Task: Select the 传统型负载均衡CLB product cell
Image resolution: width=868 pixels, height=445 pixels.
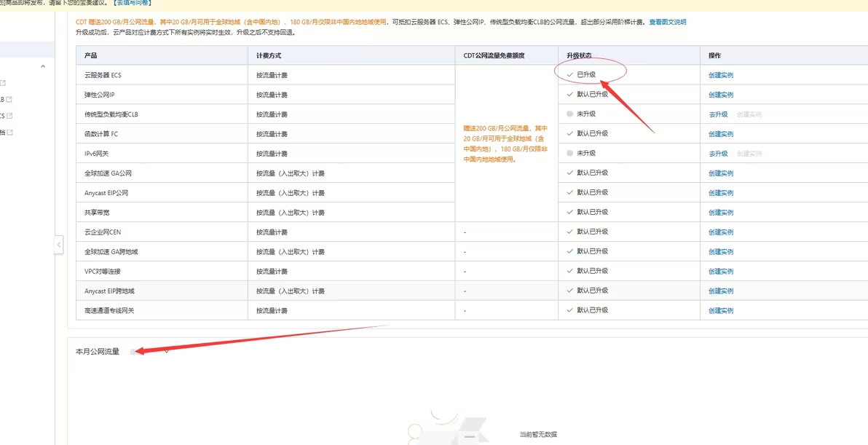Action: [162, 114]
